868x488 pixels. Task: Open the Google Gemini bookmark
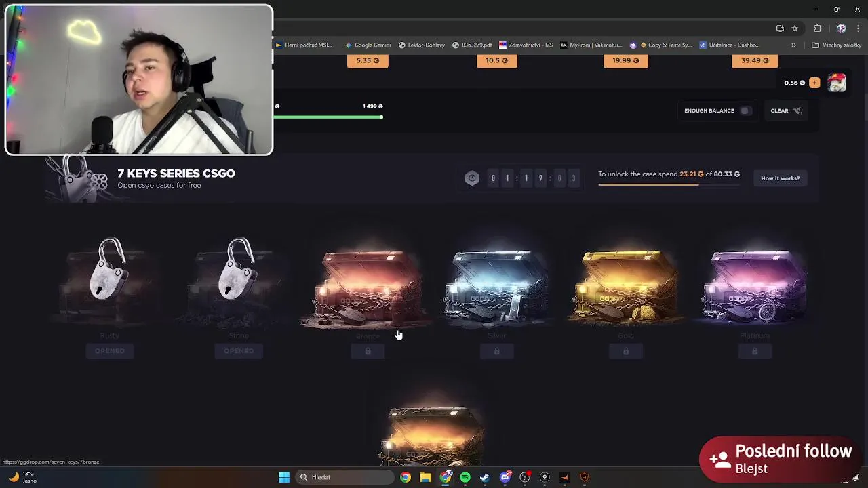pos(368,45)
